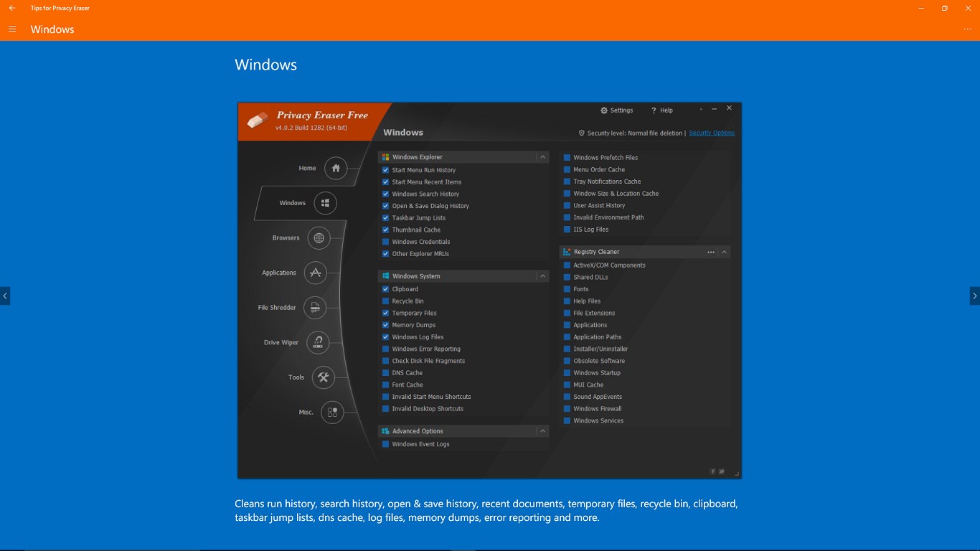
Task: Select the Browsers sidebar label
Action: pos(286,237)
